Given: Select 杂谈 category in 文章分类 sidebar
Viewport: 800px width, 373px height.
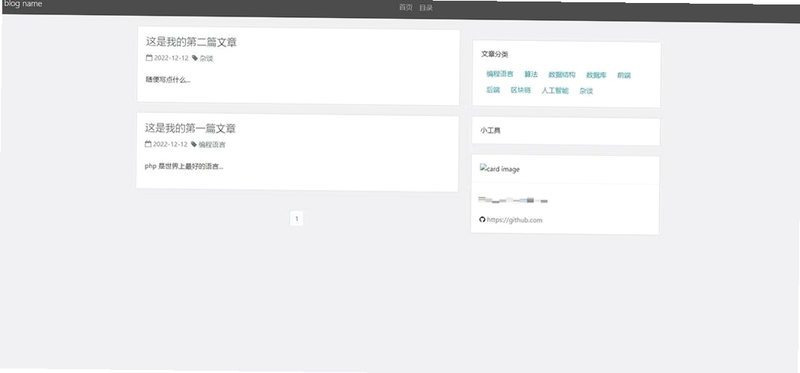Looking at the screenshot, I should tap(586, 91).
